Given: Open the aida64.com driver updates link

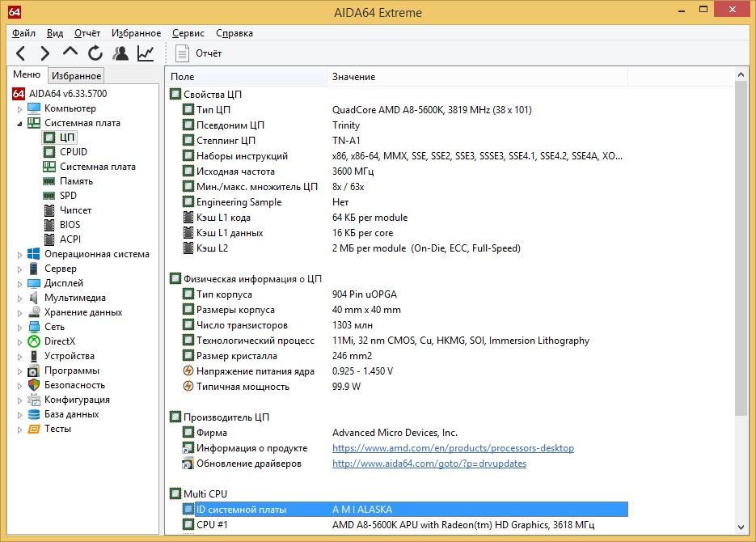Looking at the screenshot, I should click(x=429, y=464).
